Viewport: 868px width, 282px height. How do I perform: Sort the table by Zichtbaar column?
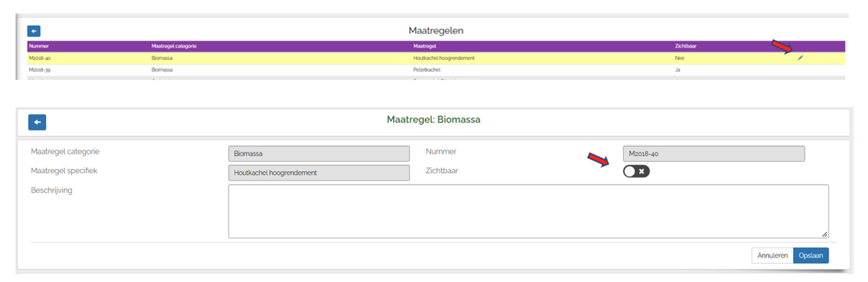coord(685,46)
